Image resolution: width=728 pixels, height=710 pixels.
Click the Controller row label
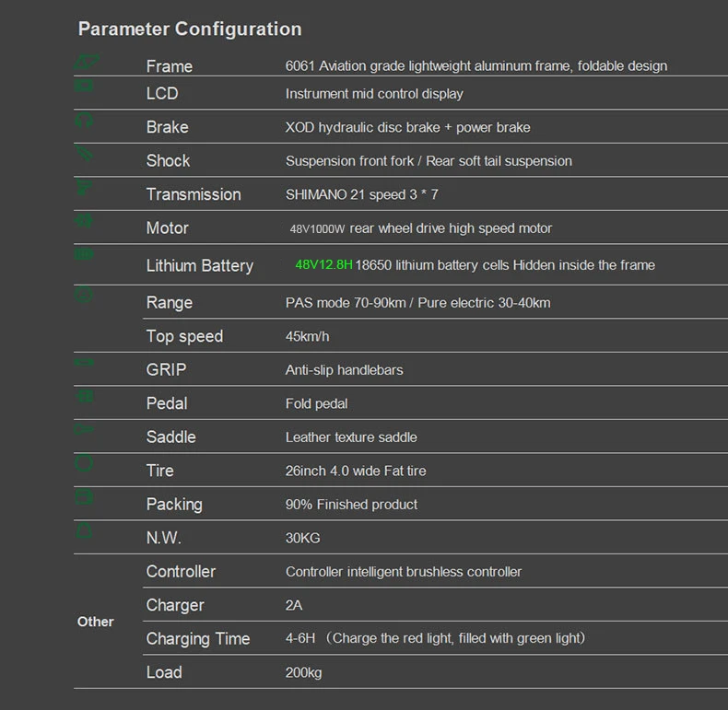pyautogui.click(x=181, y=572)
